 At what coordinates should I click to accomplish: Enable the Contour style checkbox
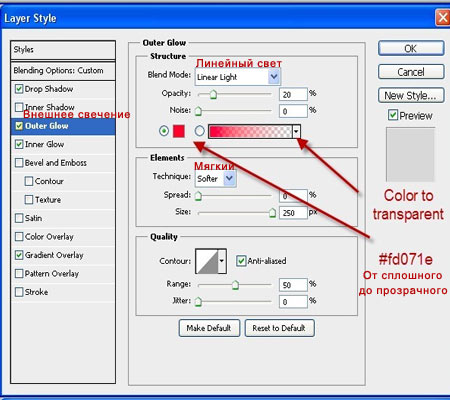point(29,181)
